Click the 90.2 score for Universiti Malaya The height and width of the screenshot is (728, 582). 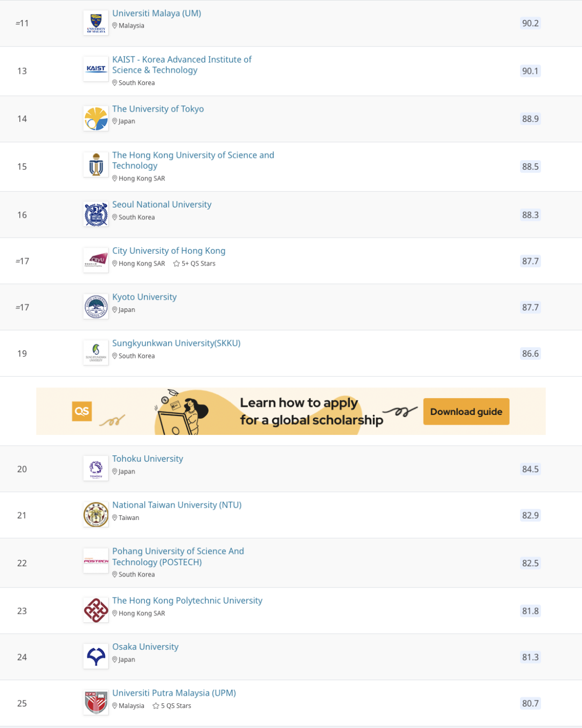[530, 23]
